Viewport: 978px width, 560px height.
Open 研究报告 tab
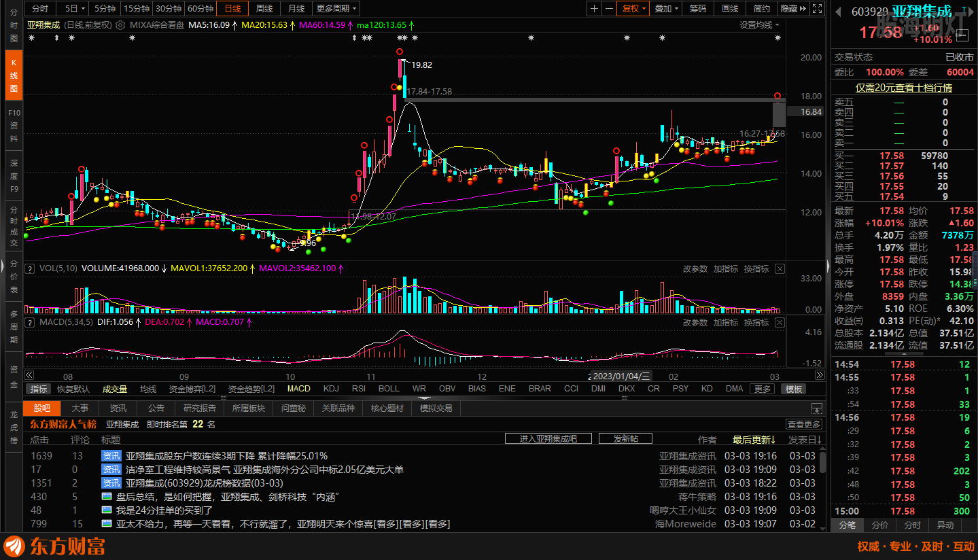(200, 408)
